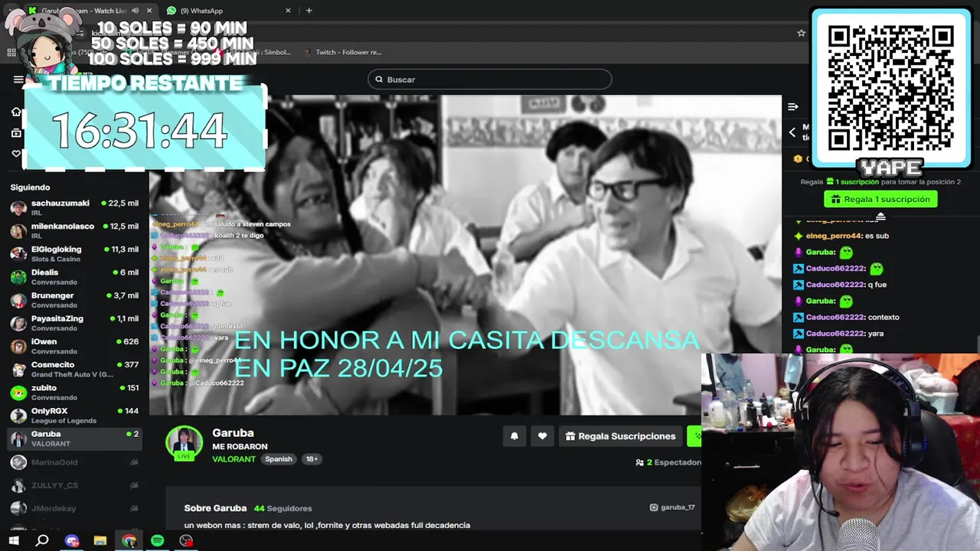Click Caduco662222 username on 'yara' message
980x551 pixels.
coord(835,334)
